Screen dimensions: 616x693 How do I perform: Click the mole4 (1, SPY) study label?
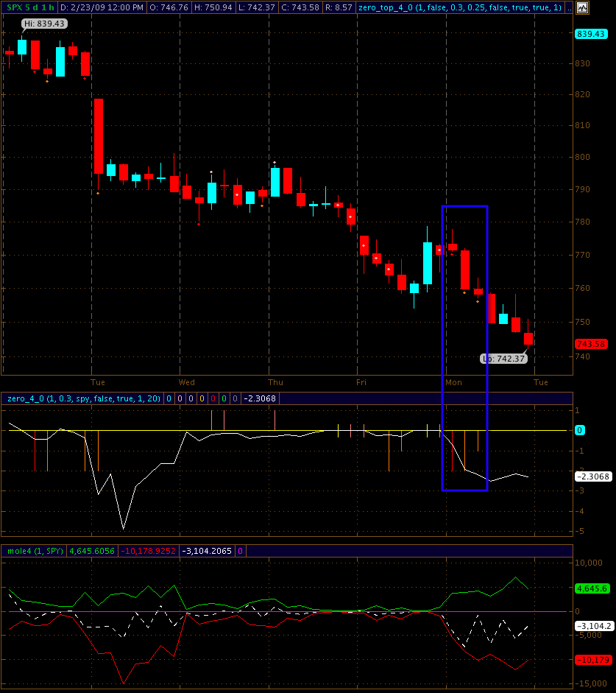tap(35, 550)
